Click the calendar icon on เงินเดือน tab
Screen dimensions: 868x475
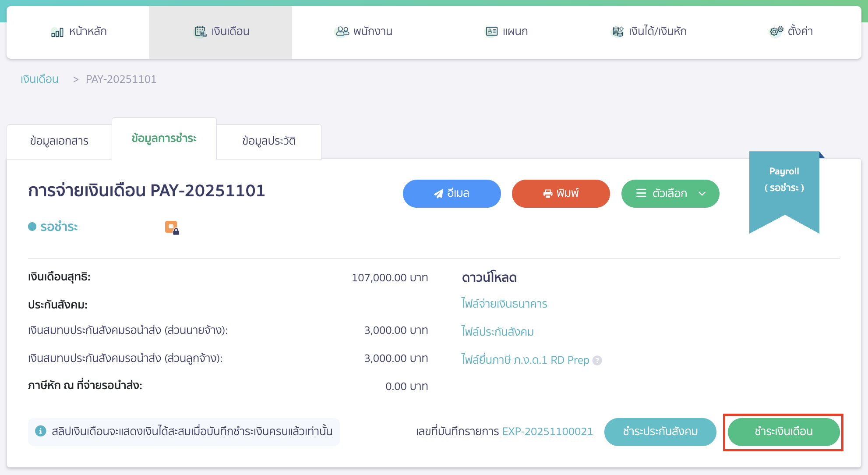click(200, 31)
